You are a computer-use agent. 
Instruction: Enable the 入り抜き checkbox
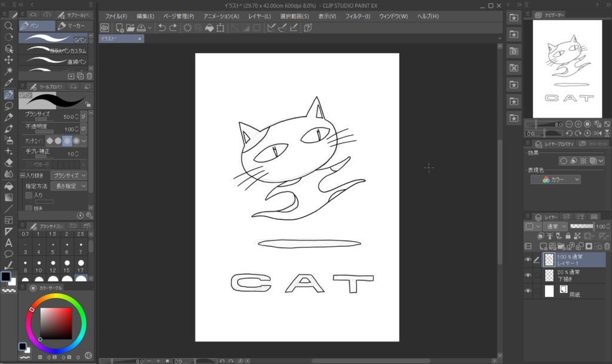[x=23, y=176]
